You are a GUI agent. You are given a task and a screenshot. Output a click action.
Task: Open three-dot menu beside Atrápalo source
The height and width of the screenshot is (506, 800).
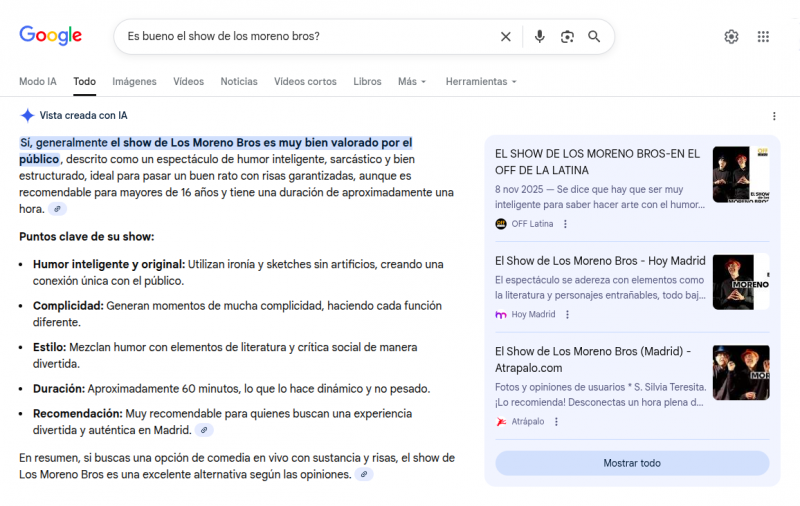pyautogui.click(x=556, y=422)
